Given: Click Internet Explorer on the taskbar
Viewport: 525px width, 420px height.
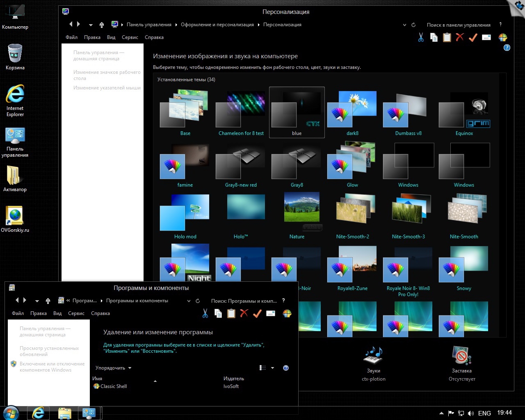Looking at the screenshot, I should pos(39,413).
